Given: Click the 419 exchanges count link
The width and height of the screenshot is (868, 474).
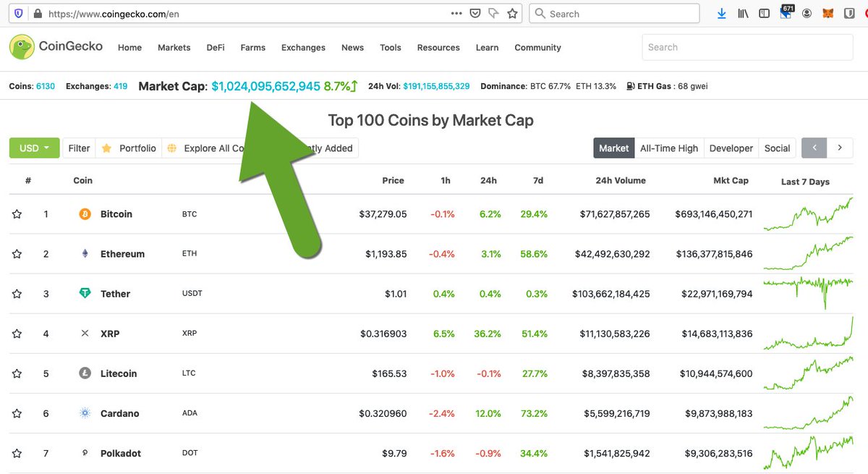Looking at the screenshot, I should [120, 86].
